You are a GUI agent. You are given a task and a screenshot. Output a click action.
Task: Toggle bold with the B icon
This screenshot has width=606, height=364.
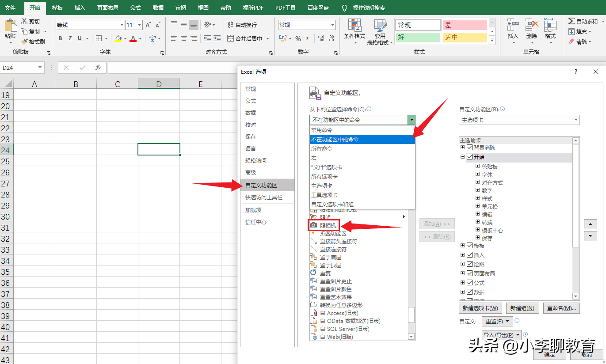(60, 38)
